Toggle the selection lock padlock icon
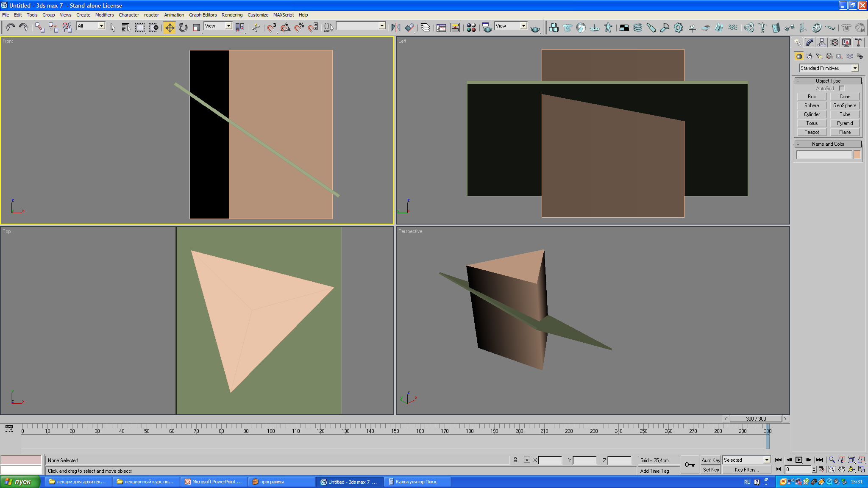Screen dimensions: 868x488 (515, 460)
